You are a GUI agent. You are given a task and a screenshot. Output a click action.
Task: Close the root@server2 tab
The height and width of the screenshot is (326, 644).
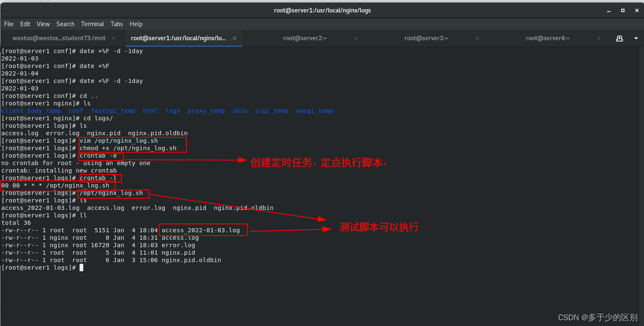click(356, 38)
